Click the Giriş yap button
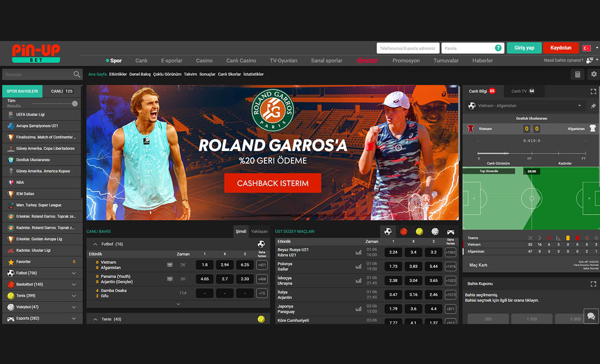 pyautogui.click(x=524, y=48)
